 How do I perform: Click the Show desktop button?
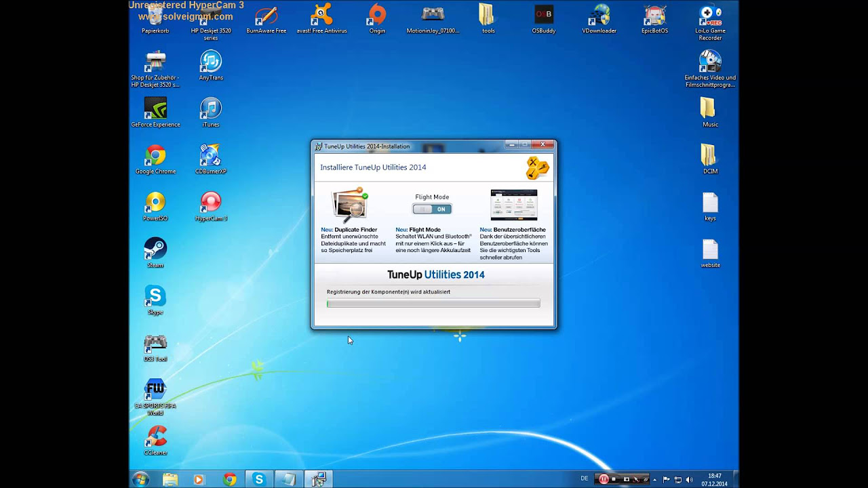point(735,479)
